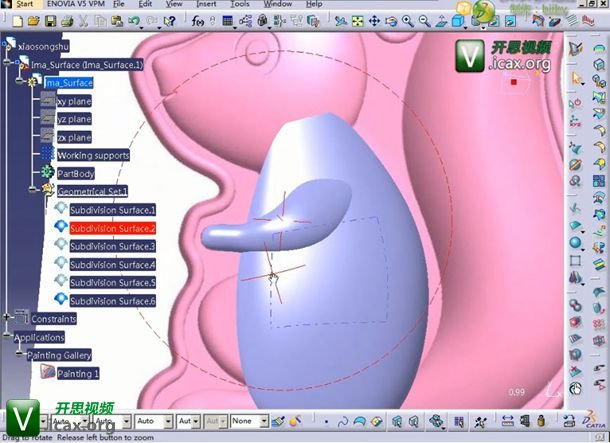Click the Open folder icon
610x443 pixels.
point(34,21)
